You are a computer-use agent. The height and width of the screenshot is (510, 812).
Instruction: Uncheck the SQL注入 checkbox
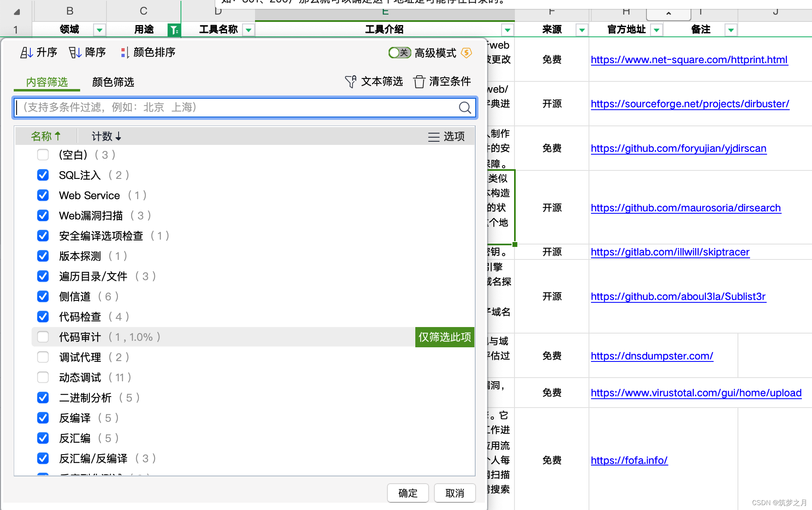43,175
